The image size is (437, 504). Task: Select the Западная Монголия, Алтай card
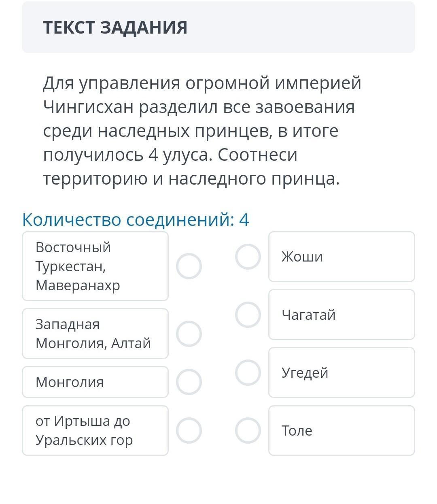pos(95,334)
